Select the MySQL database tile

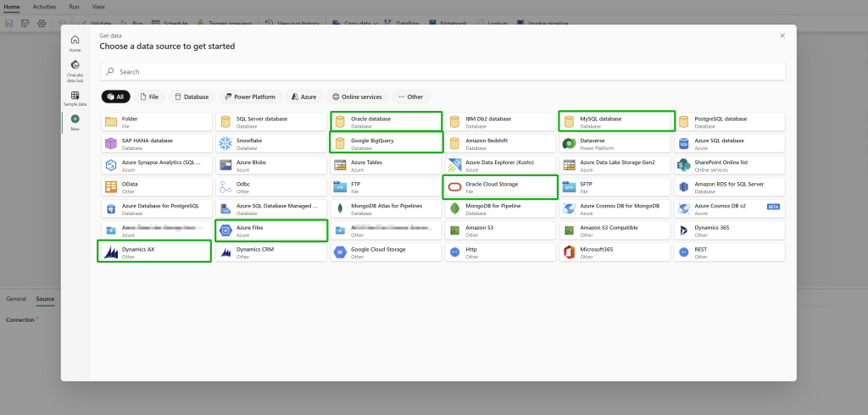[x=617, y=122]
